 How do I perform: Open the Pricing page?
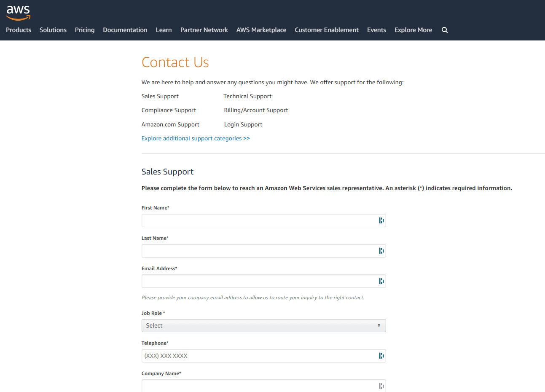84,30
